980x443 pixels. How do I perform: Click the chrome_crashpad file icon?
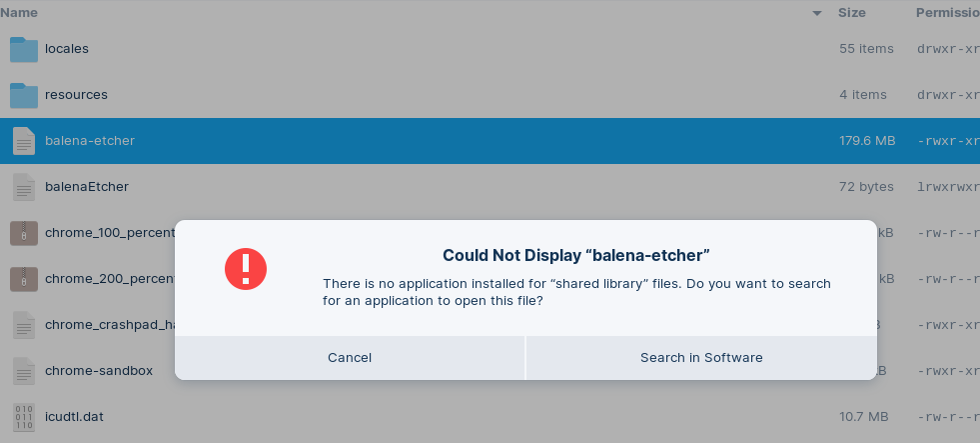pyautogui.click(x=24, y=325)
